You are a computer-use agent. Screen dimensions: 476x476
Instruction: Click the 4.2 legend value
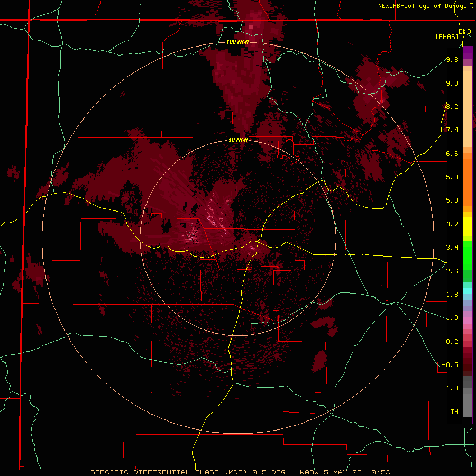click(x=452, y=224)
